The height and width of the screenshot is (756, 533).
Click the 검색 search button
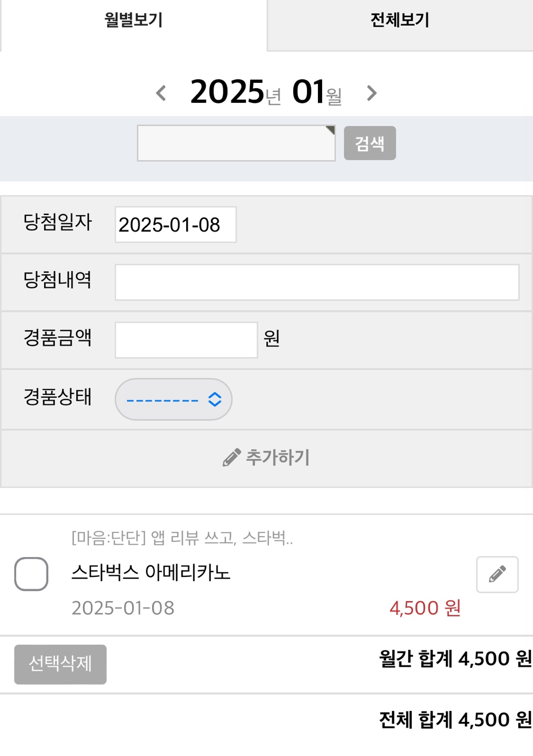[370, 142]
